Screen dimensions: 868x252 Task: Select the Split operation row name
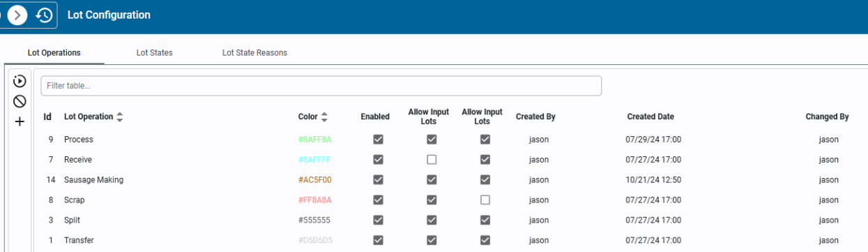pos(72,220)
